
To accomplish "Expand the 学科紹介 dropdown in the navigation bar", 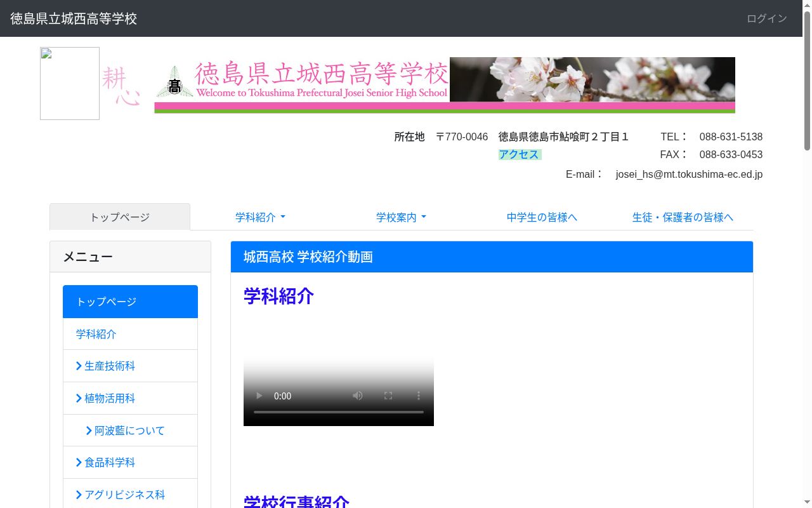I will click(260, 217).
